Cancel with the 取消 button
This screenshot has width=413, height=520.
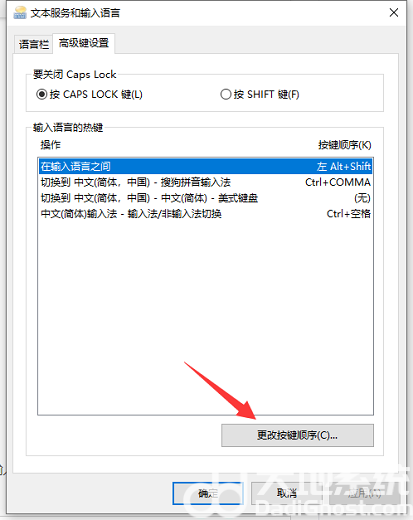point(287,493)
